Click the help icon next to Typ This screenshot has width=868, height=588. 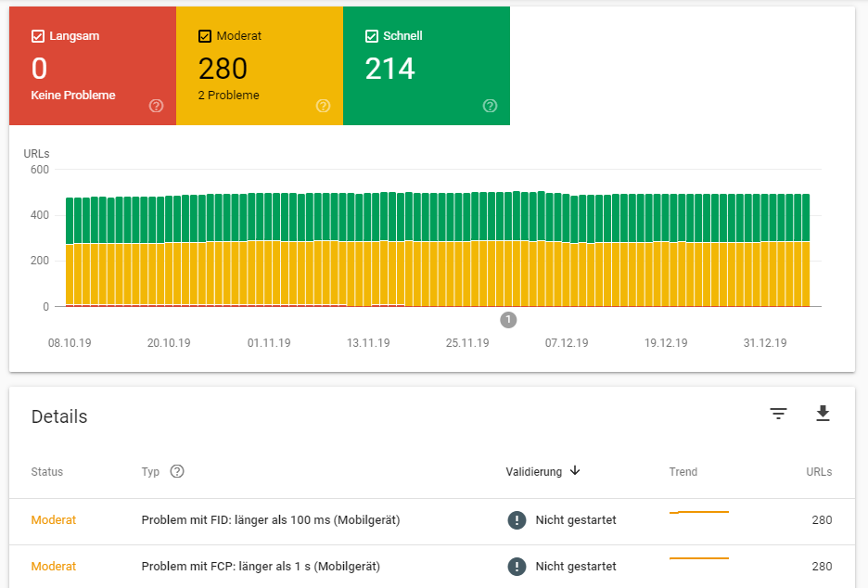pyautogui.click(x=177, y=471)
